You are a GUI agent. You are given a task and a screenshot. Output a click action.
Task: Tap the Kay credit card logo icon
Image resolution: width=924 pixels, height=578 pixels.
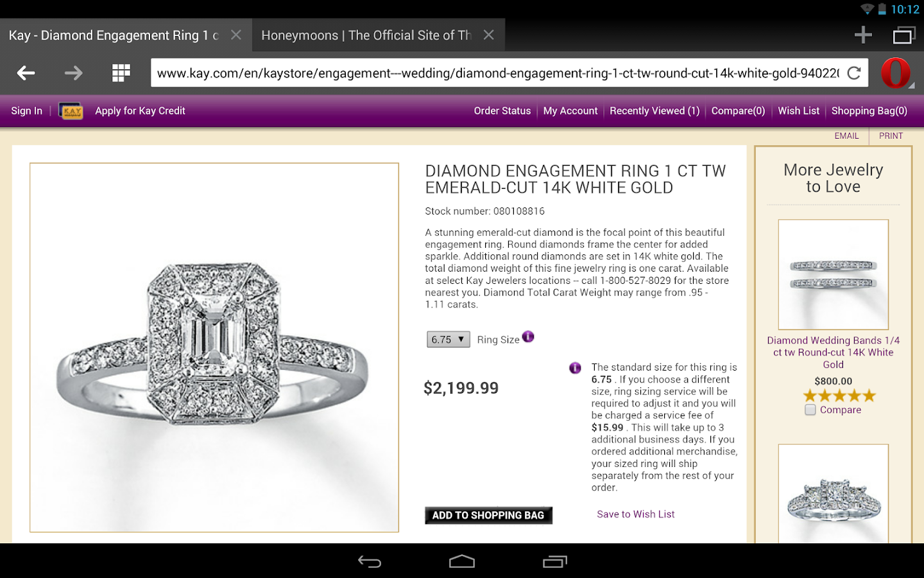[71, 111]
